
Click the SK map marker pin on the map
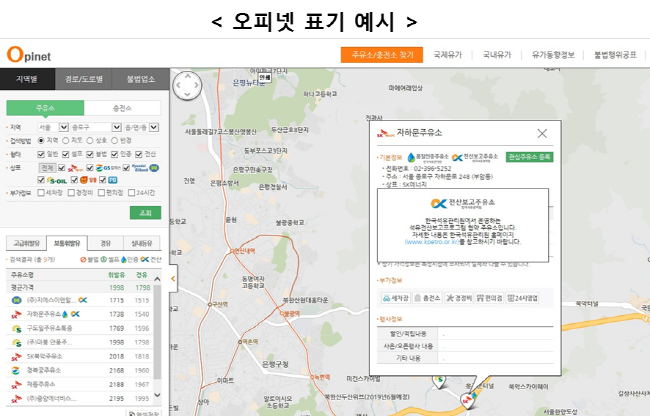coord(468,400)
